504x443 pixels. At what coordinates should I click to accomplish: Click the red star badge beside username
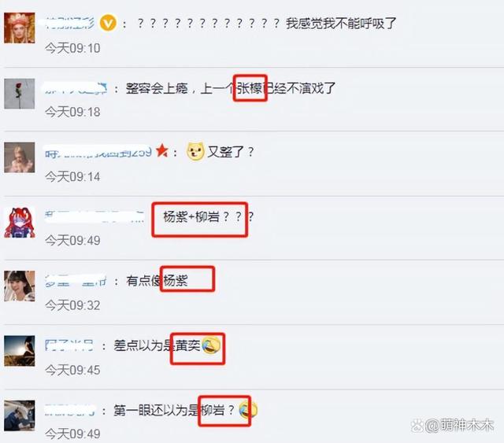click(162, 150)
